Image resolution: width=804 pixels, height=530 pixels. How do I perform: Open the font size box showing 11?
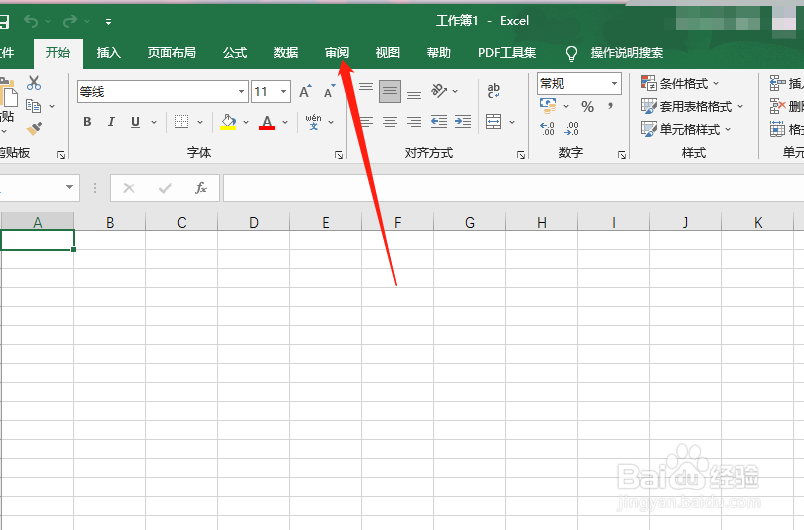click(271, 92)
